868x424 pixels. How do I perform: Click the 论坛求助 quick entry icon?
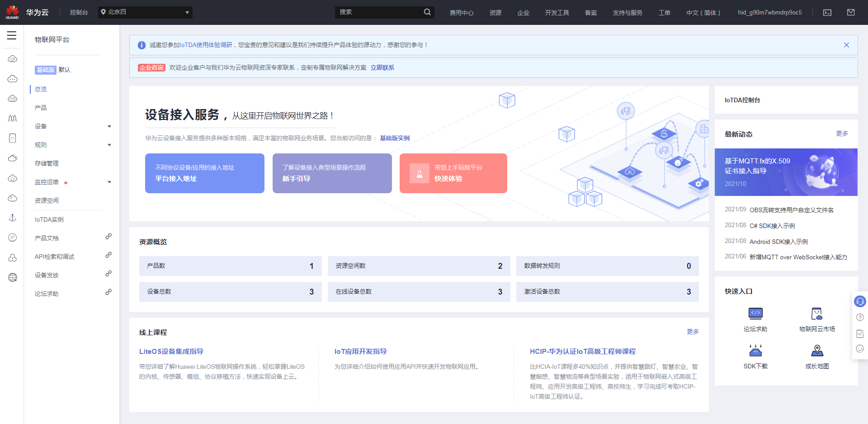click(755, 314)
